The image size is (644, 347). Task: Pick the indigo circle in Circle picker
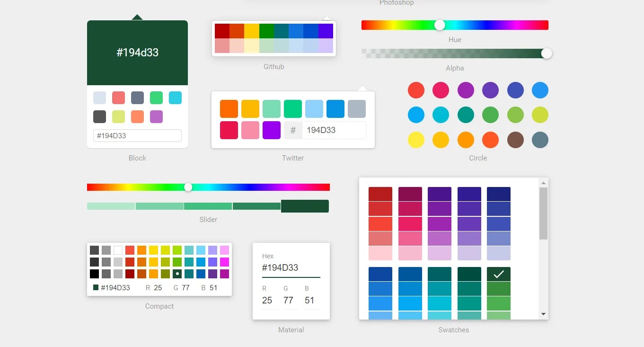point(515,90)
